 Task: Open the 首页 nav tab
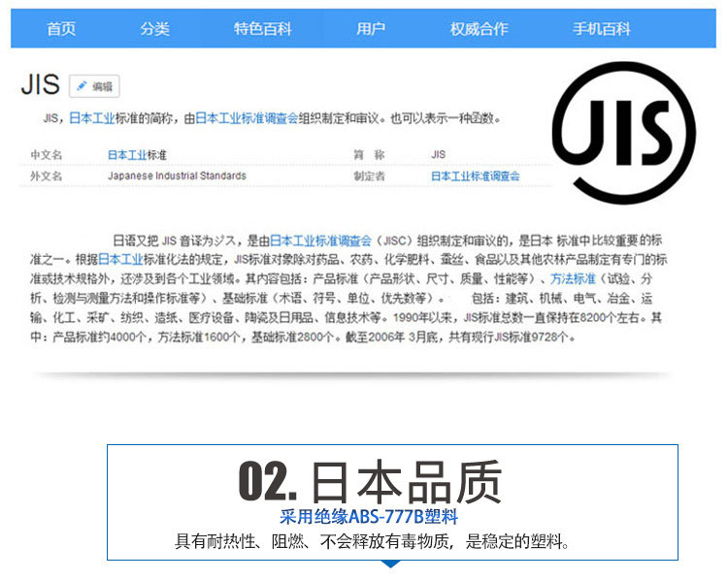61,29
